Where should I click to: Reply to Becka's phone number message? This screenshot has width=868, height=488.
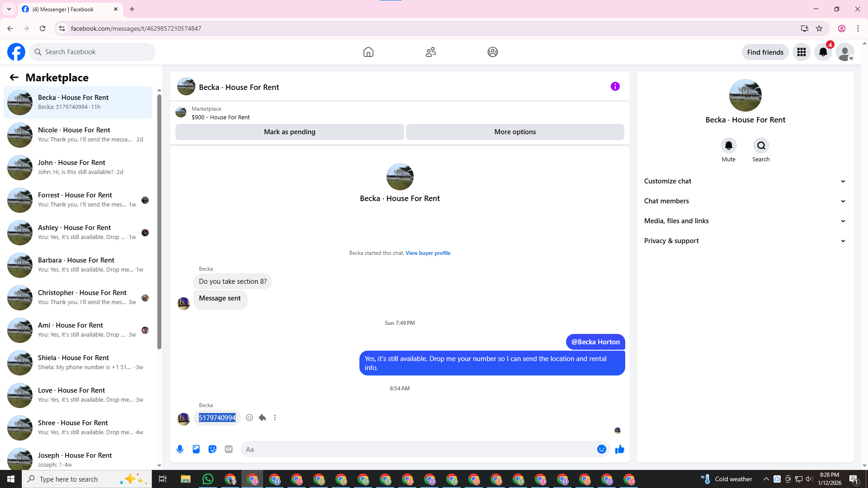(x=262, y=418)
